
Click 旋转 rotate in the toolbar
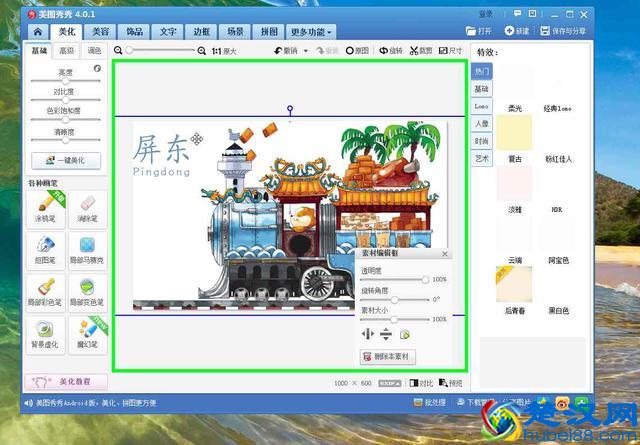coord(391,51)
